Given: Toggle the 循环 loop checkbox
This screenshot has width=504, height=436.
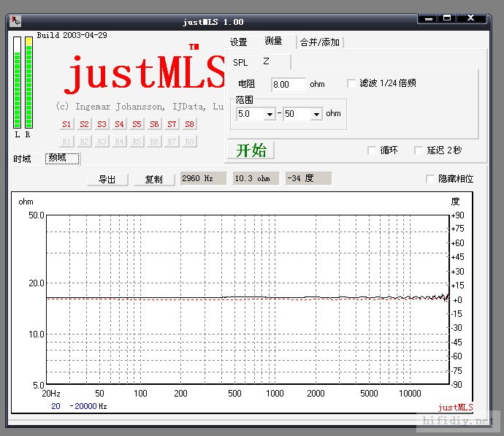Looking at the screenshot, I should (372, 150).
